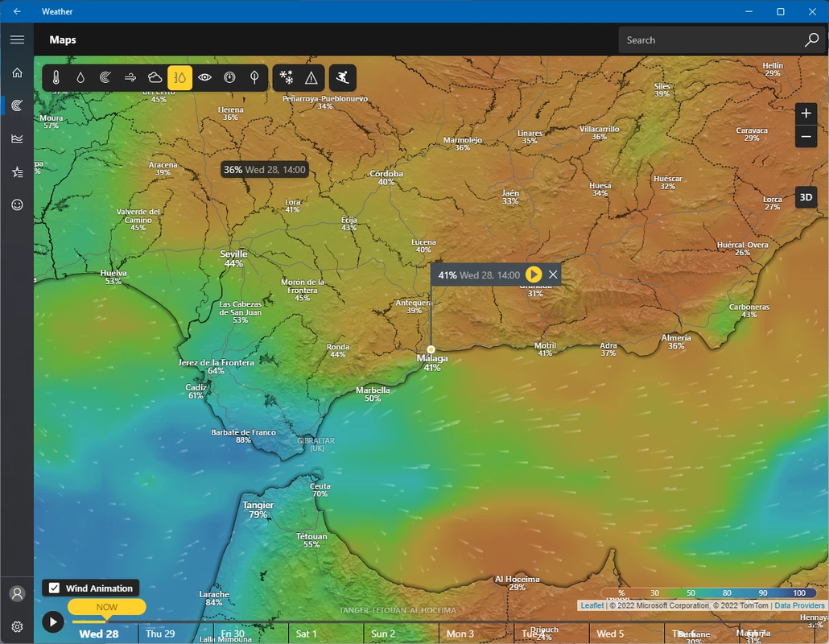Click the search magnifier icon
This screenshot has width=829, height=644.
point(811,39)
